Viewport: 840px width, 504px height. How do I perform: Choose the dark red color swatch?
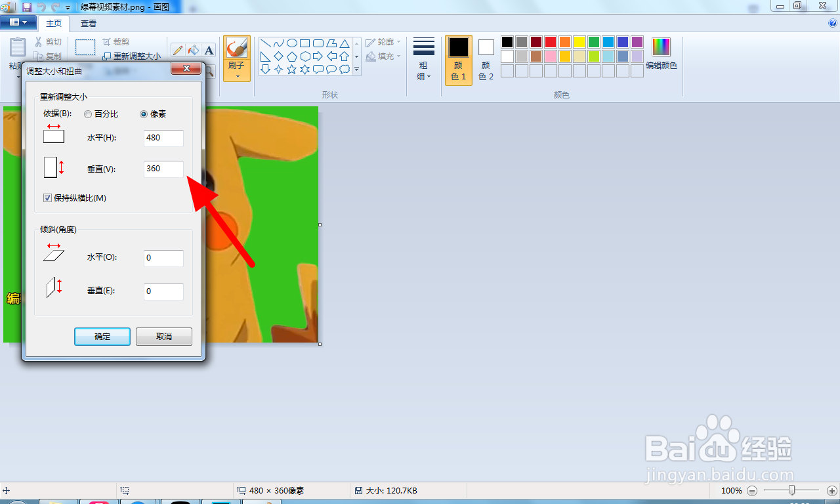coord(536,42)
